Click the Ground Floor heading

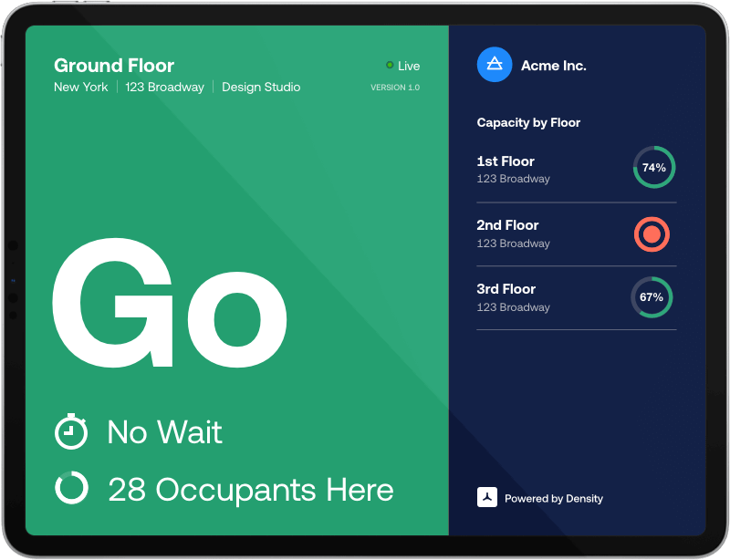click(x=114, y=66)
